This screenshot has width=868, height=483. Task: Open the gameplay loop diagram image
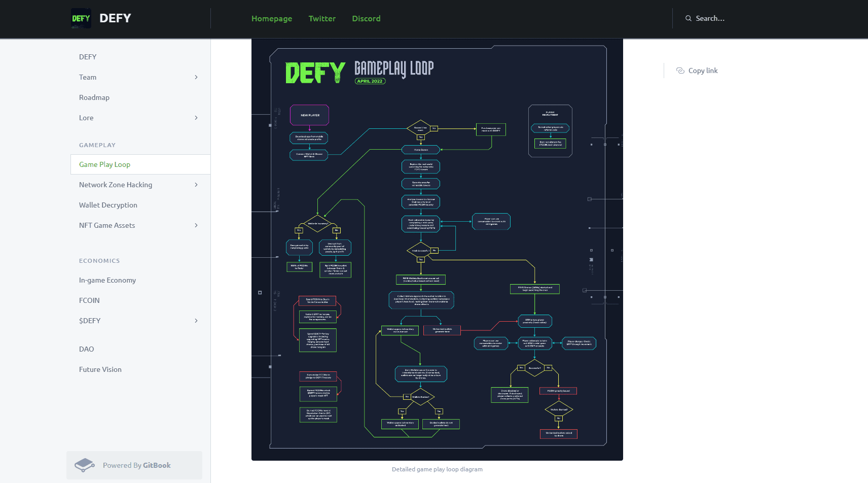[437, 250]
